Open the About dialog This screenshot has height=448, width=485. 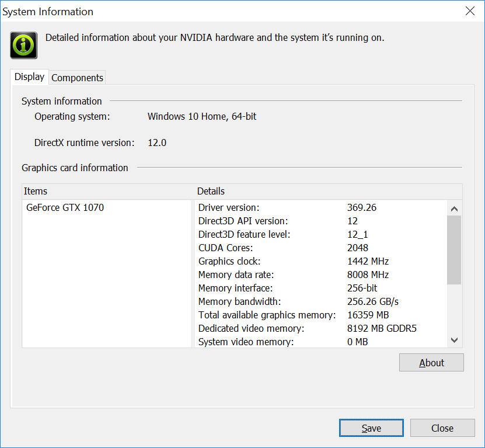(431, 363)
